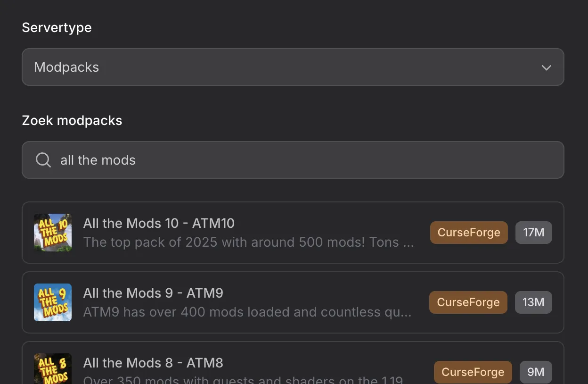Click the 13M download count badge

click(533, 302)
